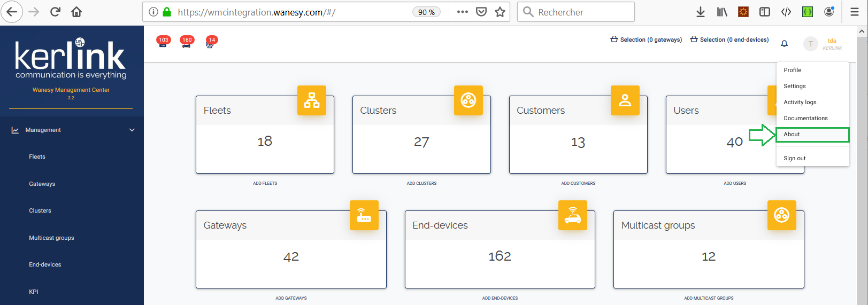Click the Multicast groups card icon
868x305 pixels.
[x=781, y=215]
